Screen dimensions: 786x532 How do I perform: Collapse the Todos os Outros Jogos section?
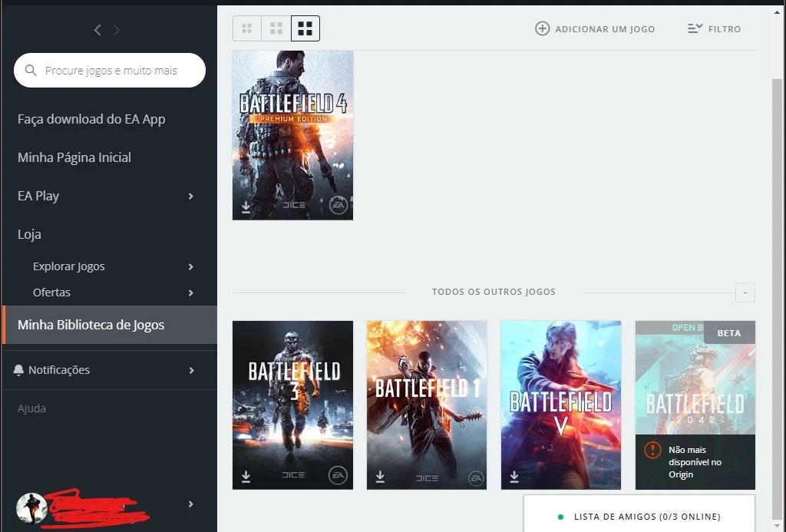(x=745, y=292)
